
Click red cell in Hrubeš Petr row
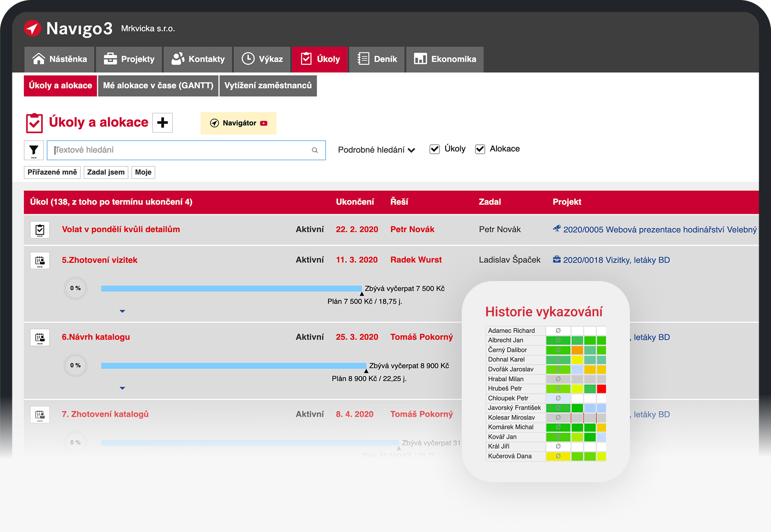click(601, 389)
